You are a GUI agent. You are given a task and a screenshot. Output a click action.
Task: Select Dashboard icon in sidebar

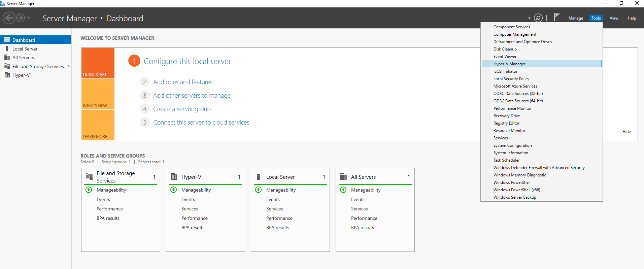7,40
